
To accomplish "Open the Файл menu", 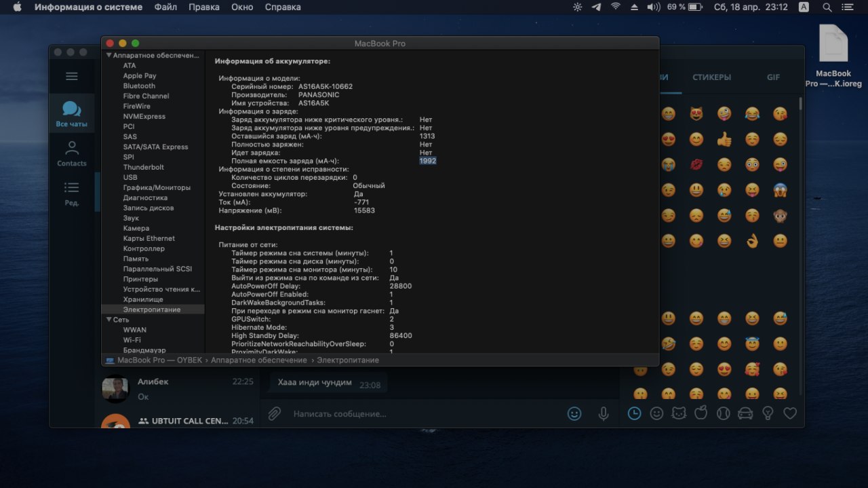I will point(165,7).
